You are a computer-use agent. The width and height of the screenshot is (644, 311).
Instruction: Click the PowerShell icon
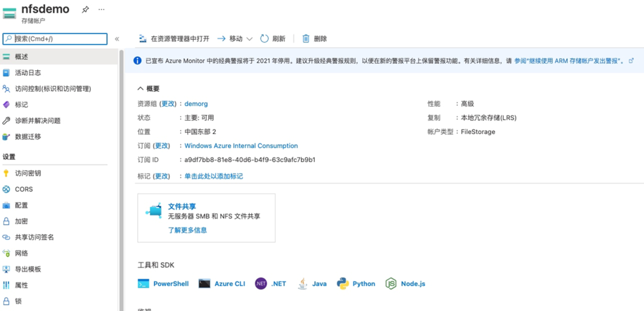coord(143,284)
